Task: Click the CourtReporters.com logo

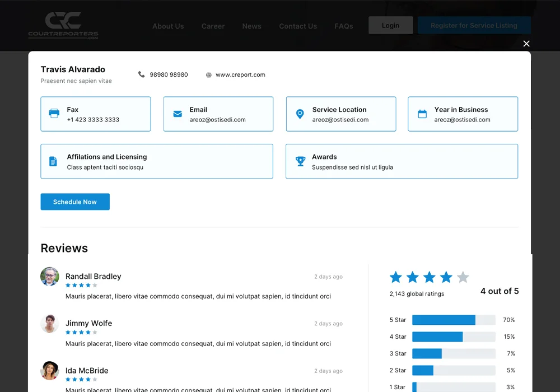Action: pyautogui.click(x=63, y=26)
